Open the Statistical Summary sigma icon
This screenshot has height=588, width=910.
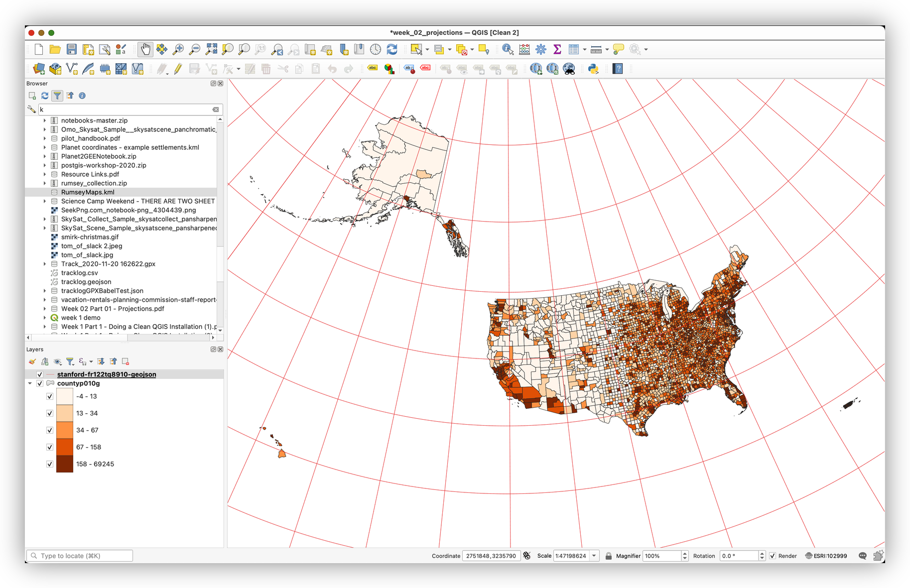[557, 49]
